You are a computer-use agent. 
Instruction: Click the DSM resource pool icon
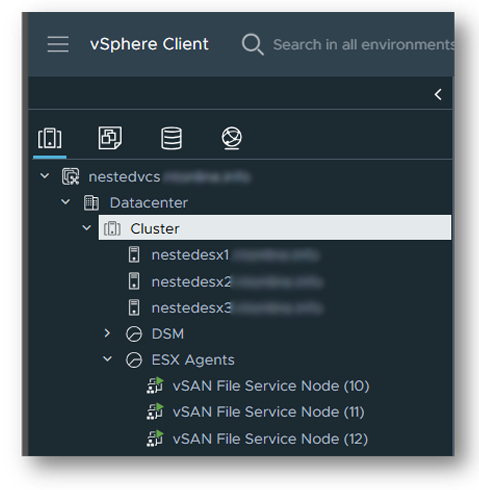(134, 334)
